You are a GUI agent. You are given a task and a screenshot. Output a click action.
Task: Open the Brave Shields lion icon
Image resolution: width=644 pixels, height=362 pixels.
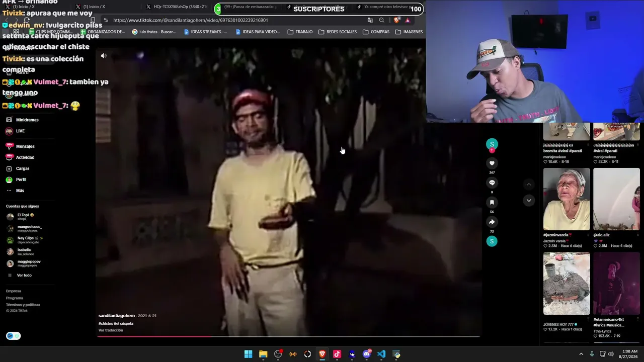[x=396, y=20]
